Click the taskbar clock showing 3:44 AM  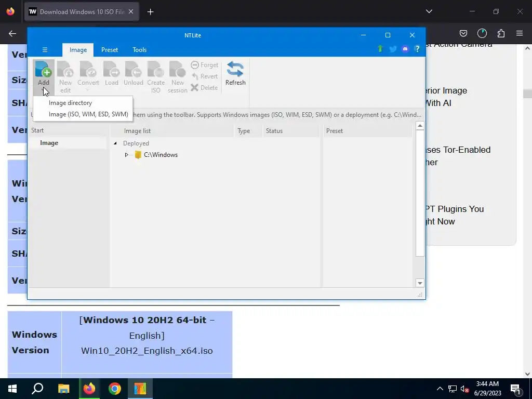coord(487,389)
